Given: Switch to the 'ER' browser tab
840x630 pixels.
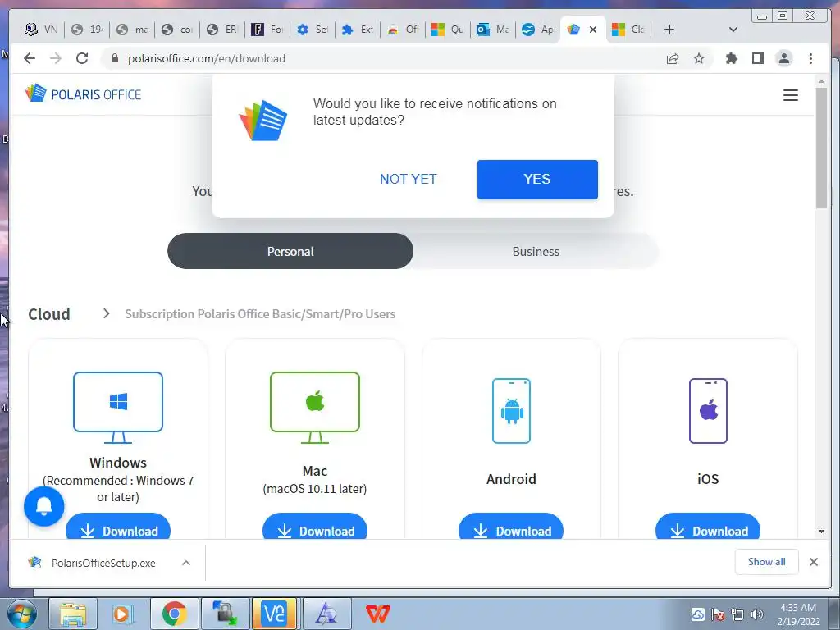Looking at the screenshot, I should click(221, 30).
